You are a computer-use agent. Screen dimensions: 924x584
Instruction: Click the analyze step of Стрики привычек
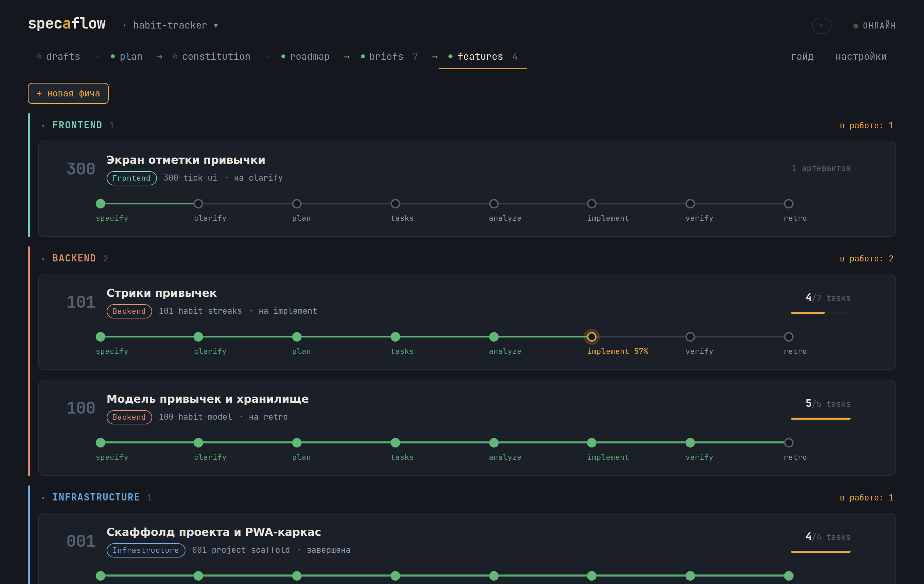494,337
